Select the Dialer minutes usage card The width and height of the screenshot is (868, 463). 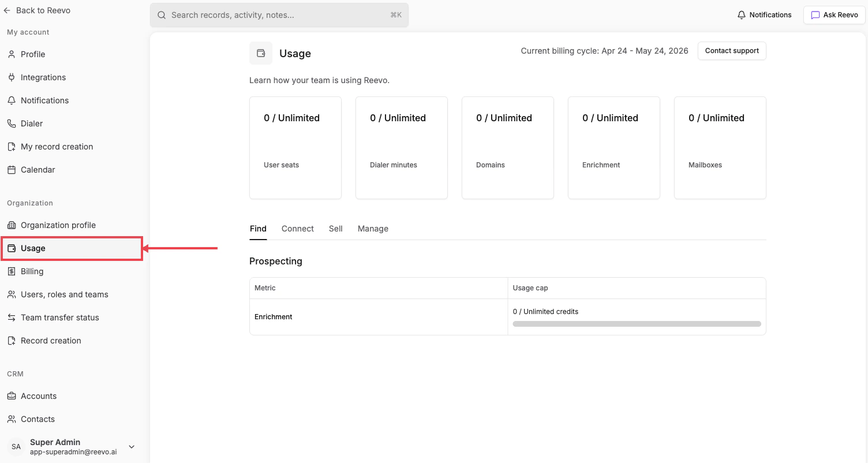point(402,148)
